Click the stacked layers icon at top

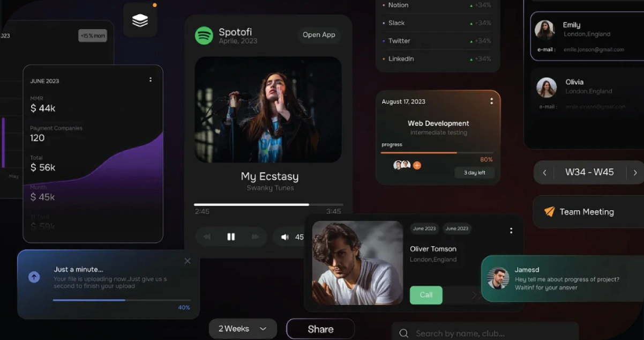tap(140, 20)
